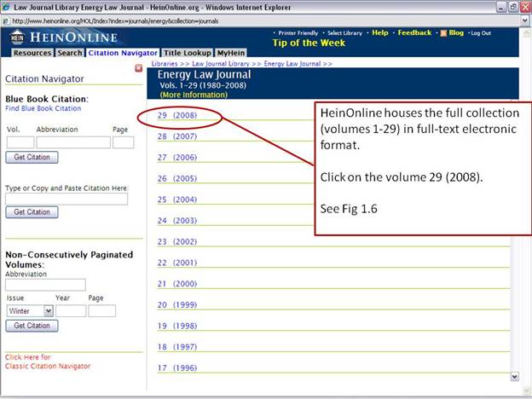Open volume 25 (2004)
The image size is (532, 399).
(x=177, y=199)
